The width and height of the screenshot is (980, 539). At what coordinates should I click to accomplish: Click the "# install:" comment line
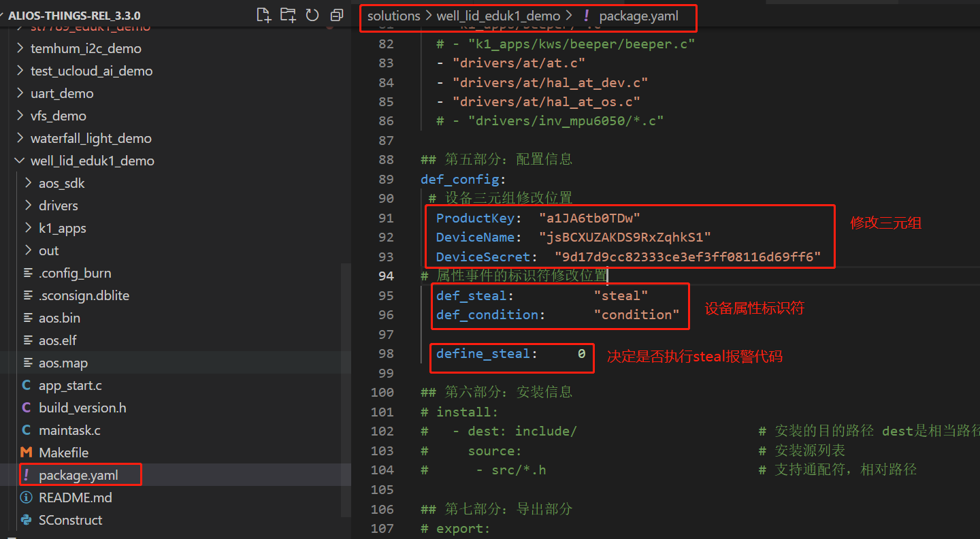[459, 412]
